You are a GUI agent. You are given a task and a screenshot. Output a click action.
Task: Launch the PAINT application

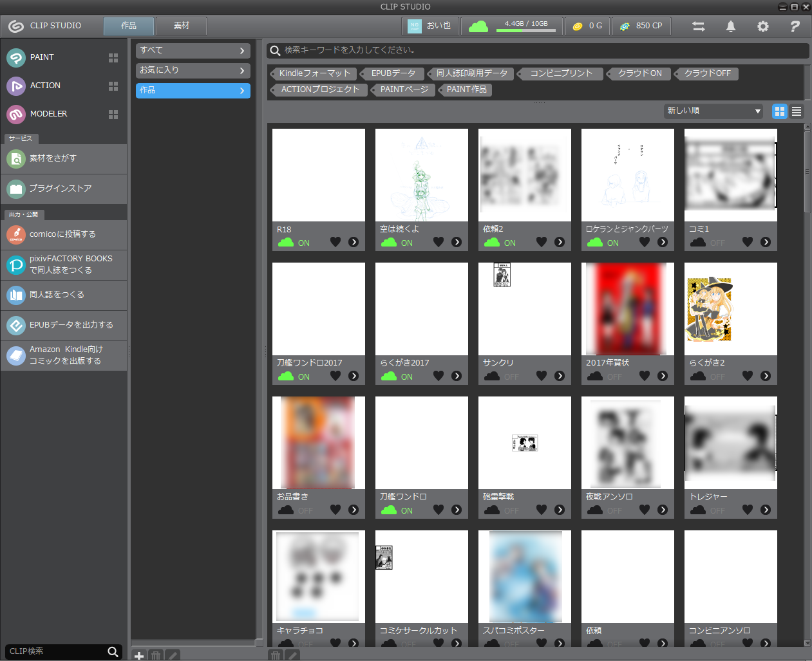[x=42, y=57]
